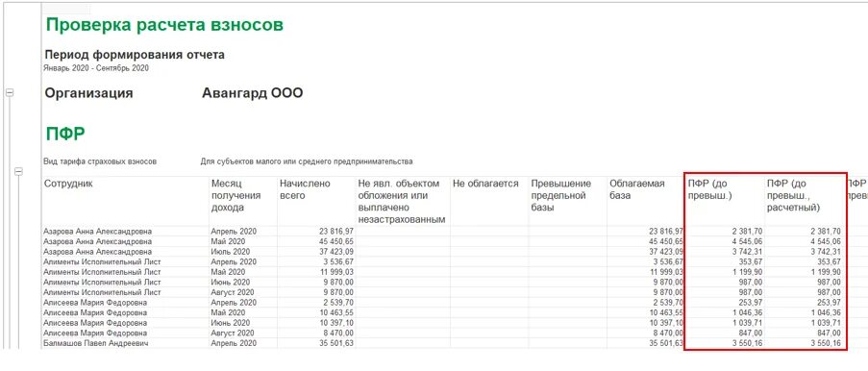Click the 'Месяц получения дохода' column header
868x371 pixels.
(x=236, y=195)
